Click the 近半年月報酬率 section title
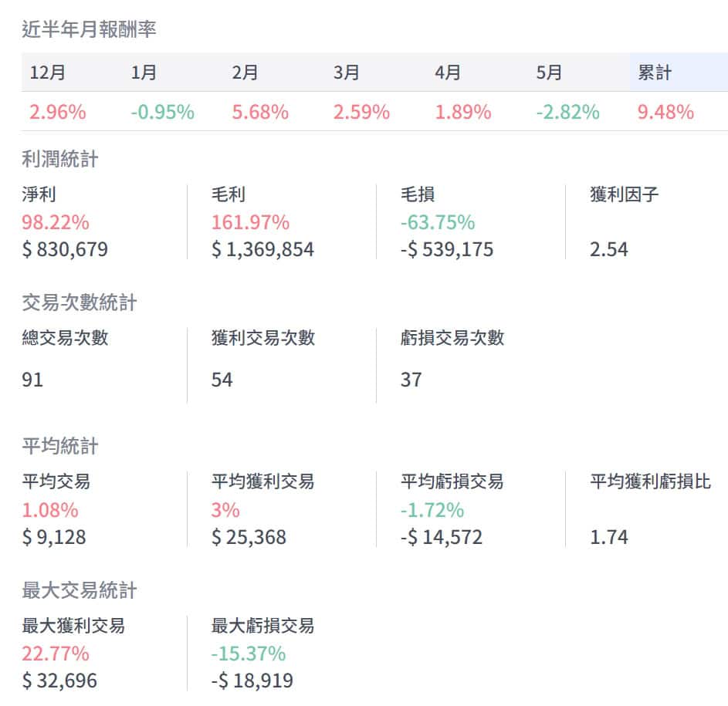This screenshot has height=706, width=728. 90,30
